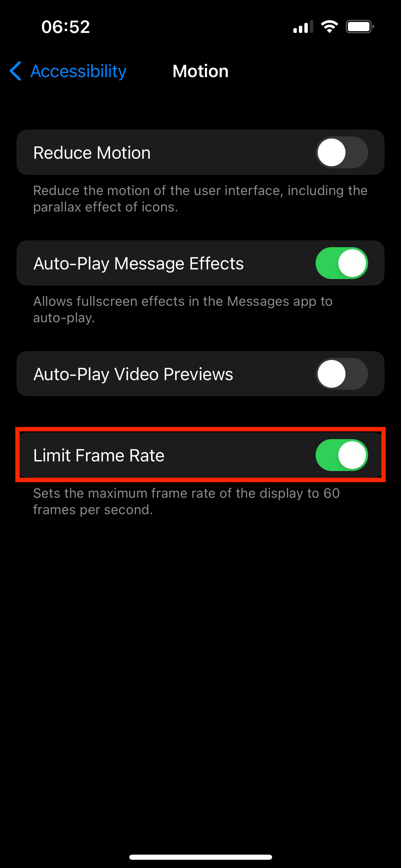Enable the Reduce Motion switch

click(342, 153)
